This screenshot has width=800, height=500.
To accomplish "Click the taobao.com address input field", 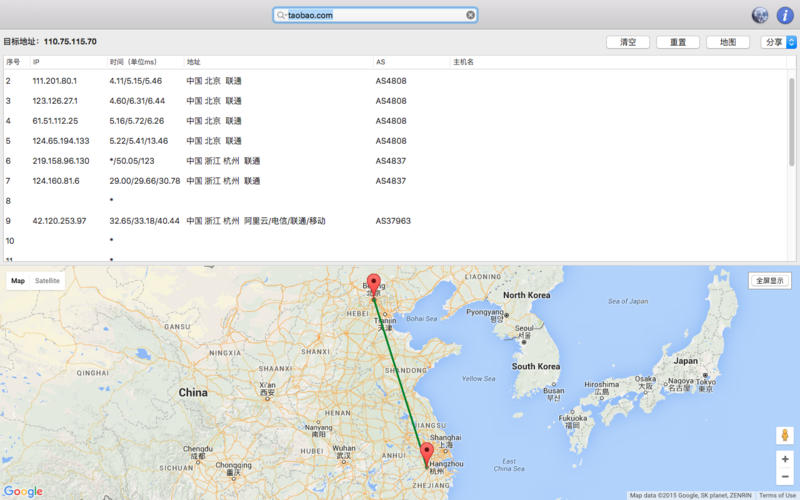I will (x=375, y=15).
